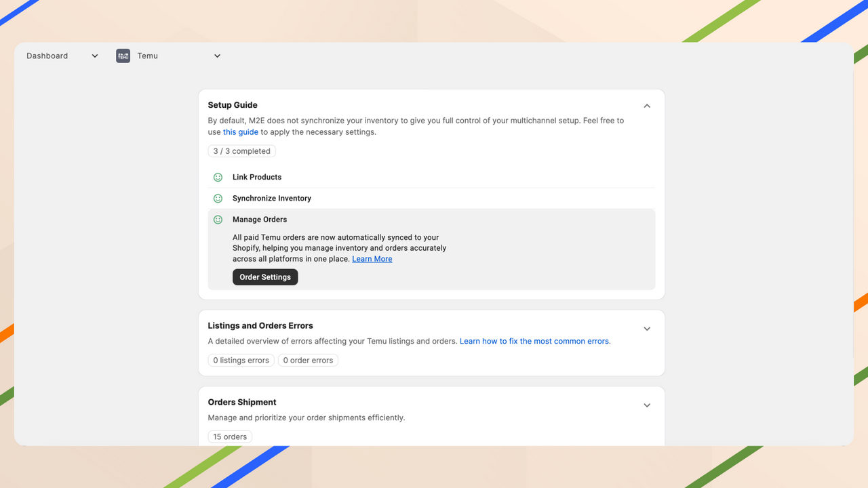This screenshot has height=488, width=868.
Task: Open 'Learn how to fix the most common errors' link
Action: click(535, 341)
